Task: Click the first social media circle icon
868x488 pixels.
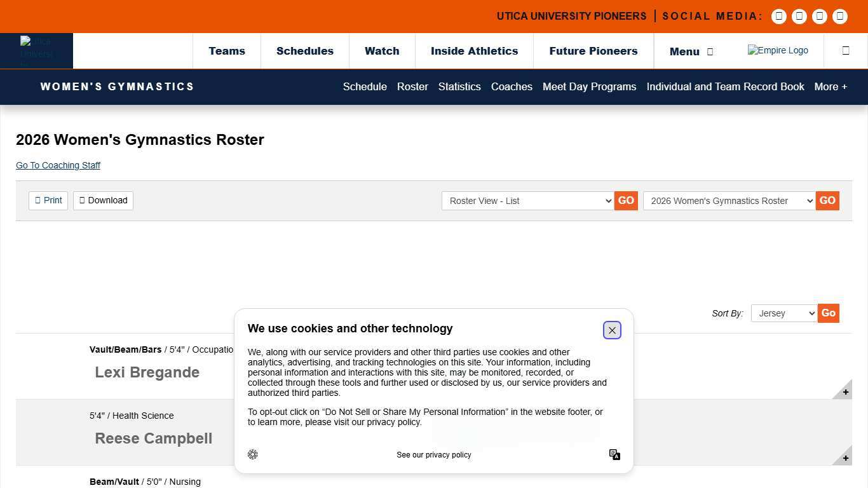Action: click(779, 17)
